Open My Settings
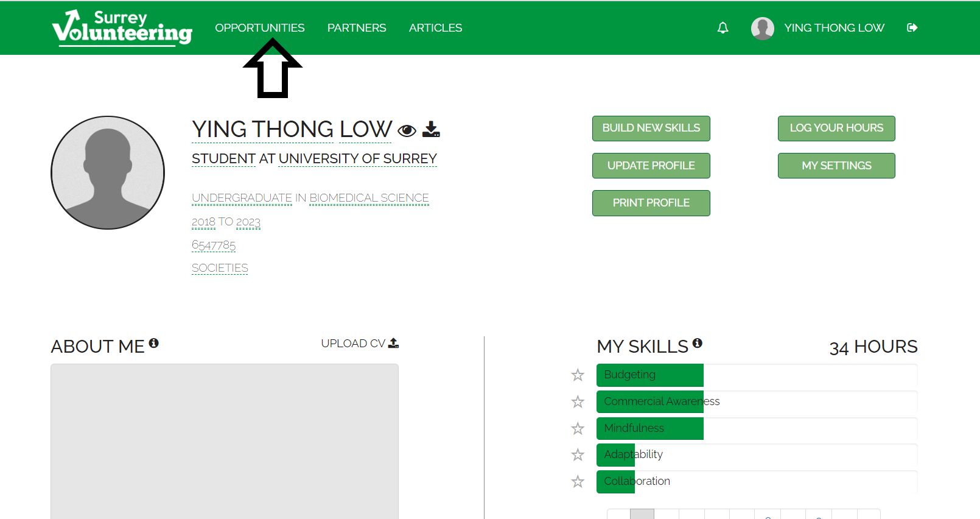The image size is (980, 519). (x=836, y=166)
